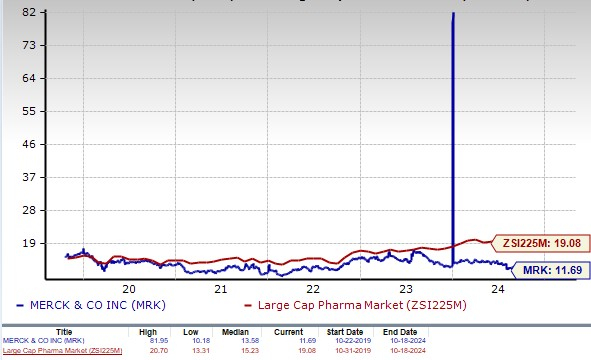Select Large Cap Pharma high value 20.70

[159, 351]
